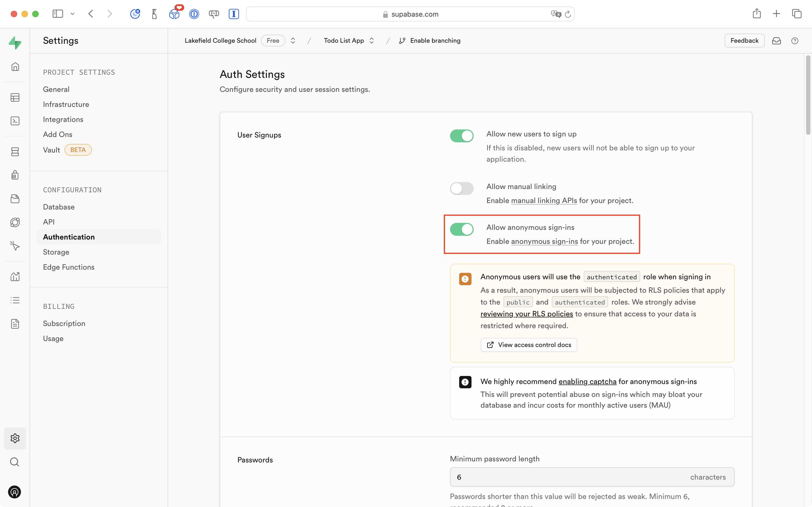Go to Database configuration settings
The height and width of the screenshot is (507, 812).
pos(59,207)
